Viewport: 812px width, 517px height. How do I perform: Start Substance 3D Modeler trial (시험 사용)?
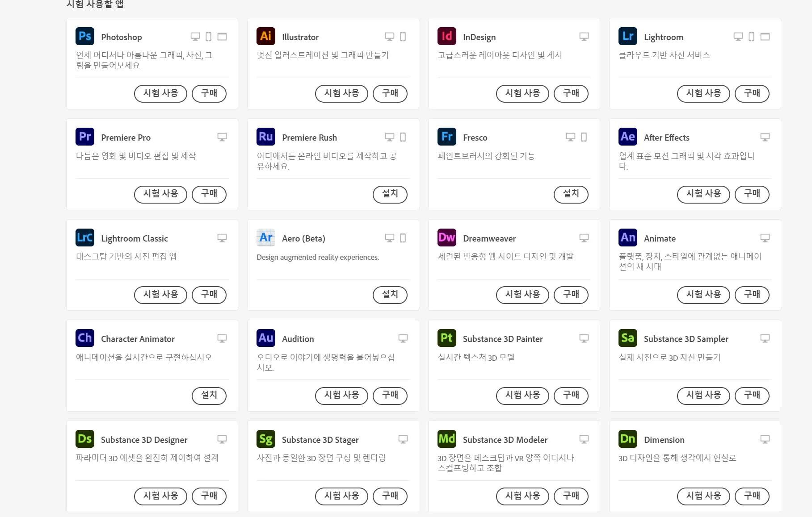522,496
